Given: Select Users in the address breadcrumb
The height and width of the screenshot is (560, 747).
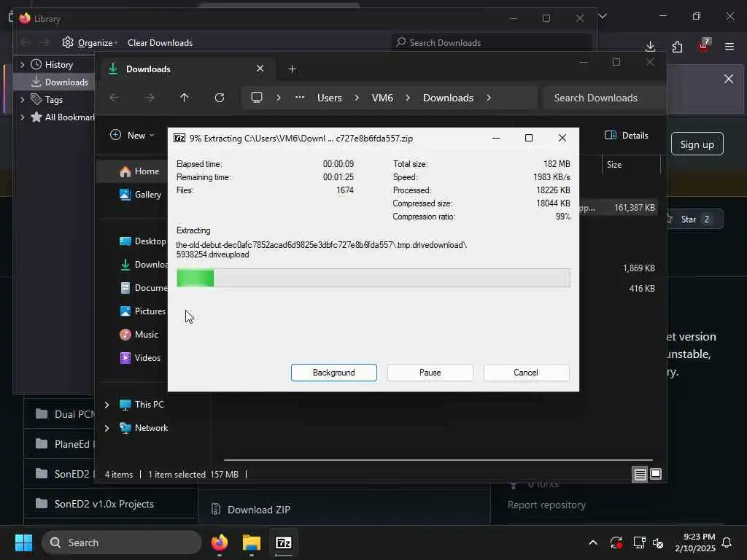Looking at the screenshot, I should tap(329, 98).
